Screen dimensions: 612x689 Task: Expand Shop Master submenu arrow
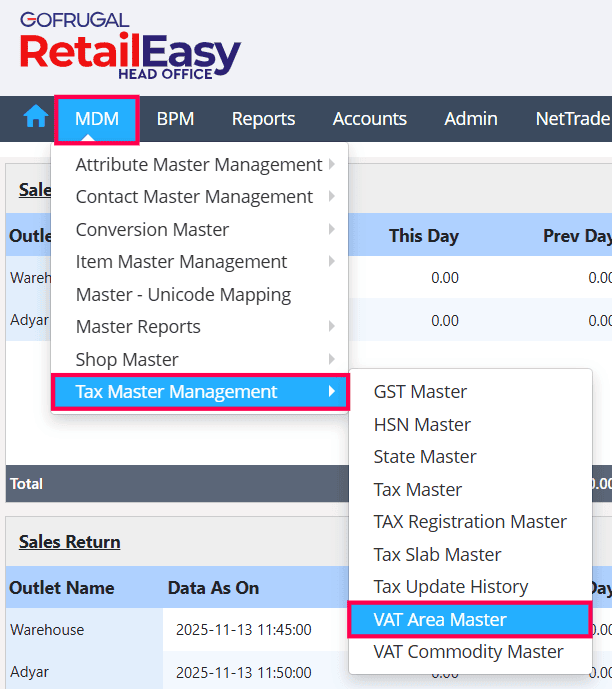[332, 359]
